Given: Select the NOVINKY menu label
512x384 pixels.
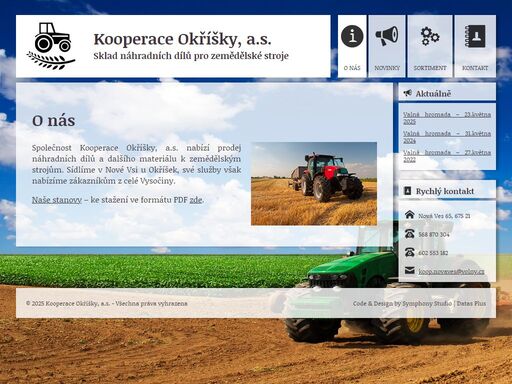Looking at the screenshot, I should pos(387,68).
